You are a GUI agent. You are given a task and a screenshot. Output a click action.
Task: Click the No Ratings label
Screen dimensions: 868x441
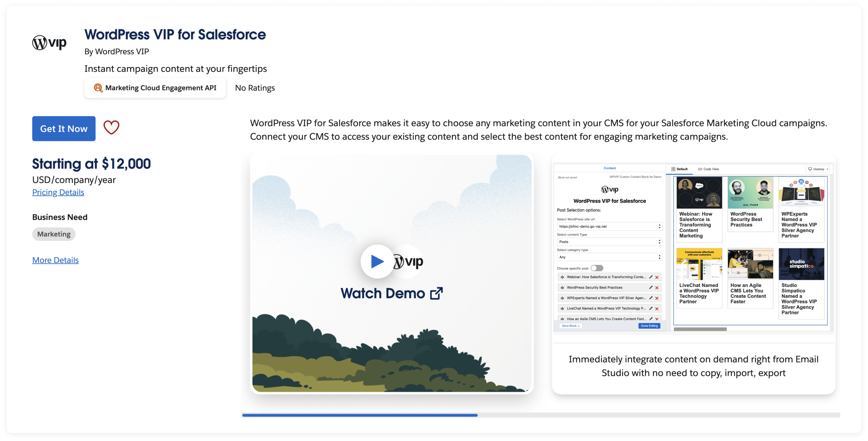tap(255, 88)
